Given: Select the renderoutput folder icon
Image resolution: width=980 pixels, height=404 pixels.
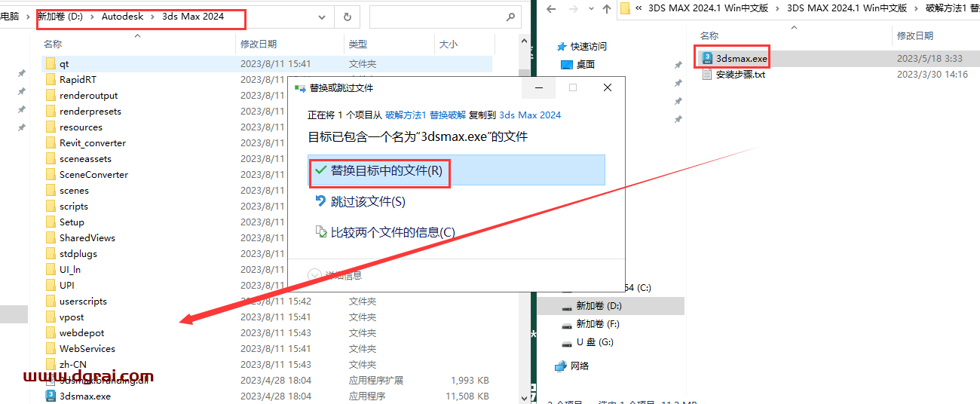Looking at the screenshot, I should point(51,95).
